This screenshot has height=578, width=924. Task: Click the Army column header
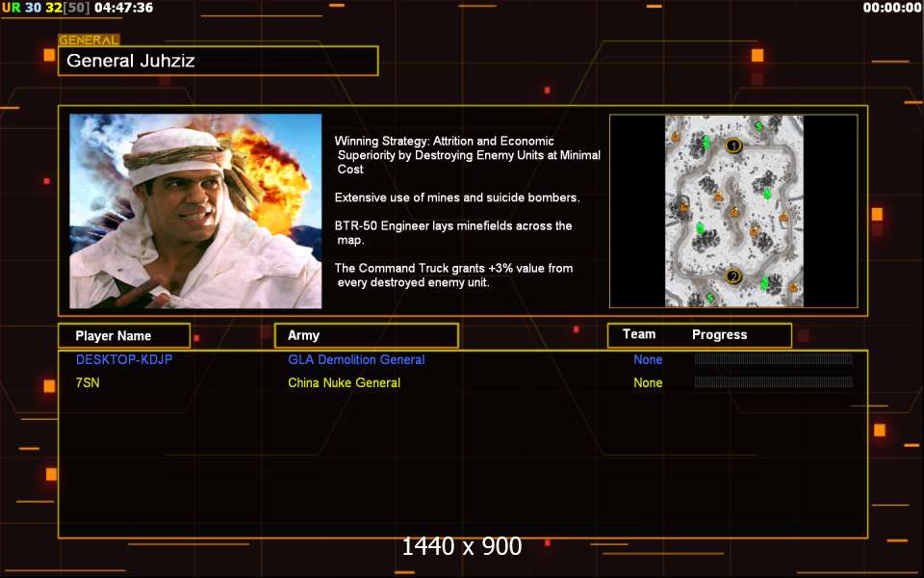point(367,335)
